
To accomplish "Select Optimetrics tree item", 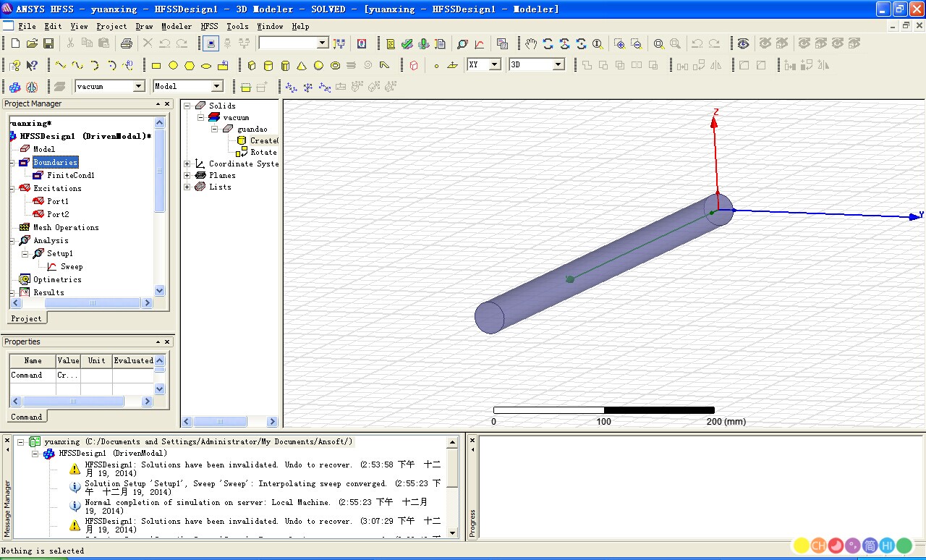I will 57,279.
